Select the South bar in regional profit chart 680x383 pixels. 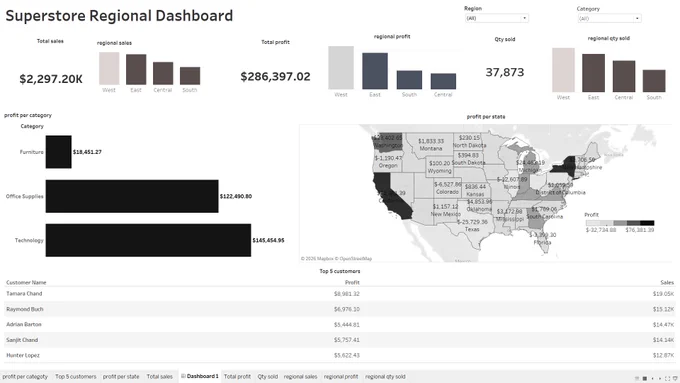point(409,80)
